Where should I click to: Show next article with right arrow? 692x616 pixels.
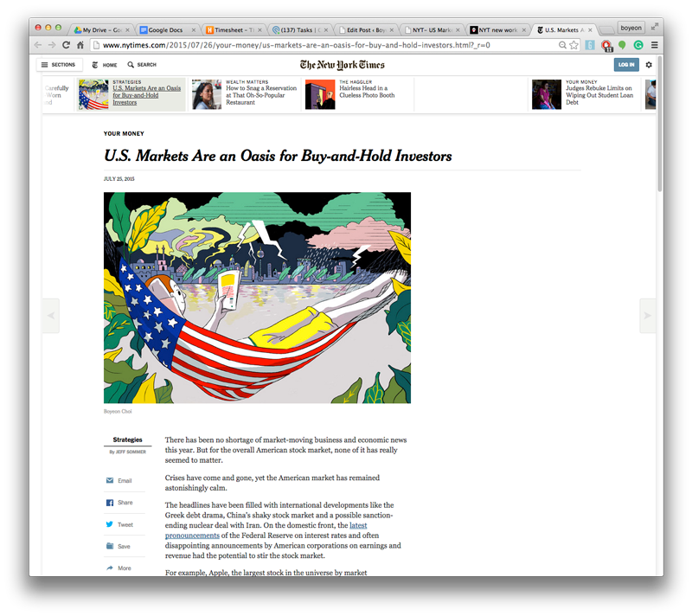[647, 316]
